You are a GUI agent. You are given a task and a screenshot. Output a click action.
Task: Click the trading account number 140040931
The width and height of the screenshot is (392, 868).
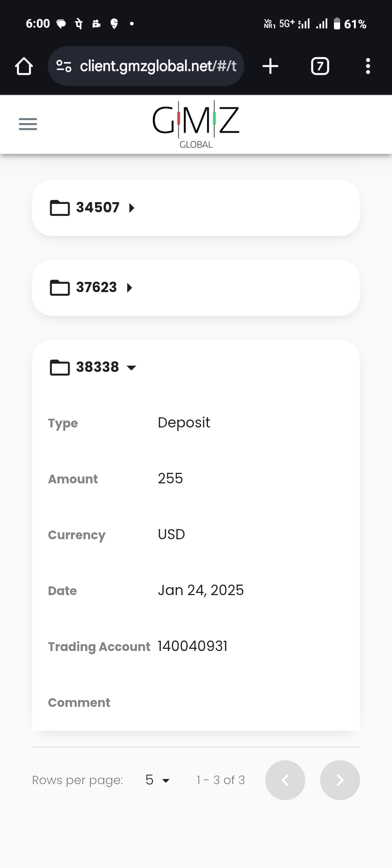[193, 646]
